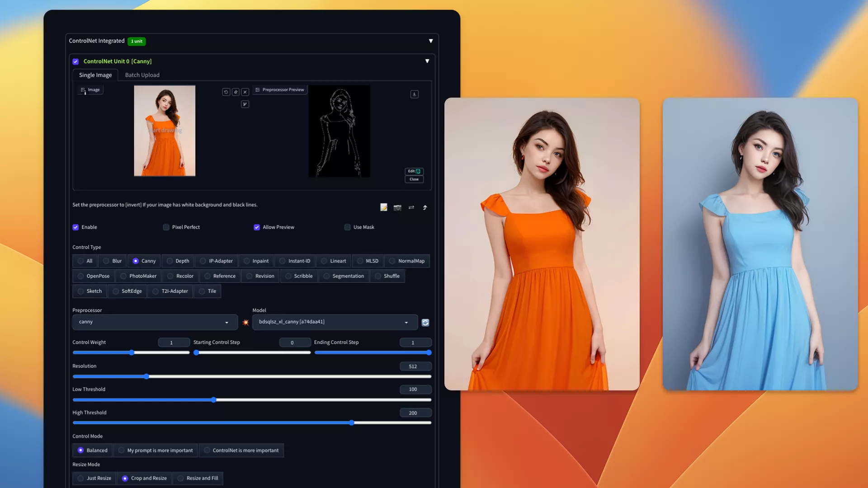Open the Model bdsqlsz_xl_canny dropdown
The width and height of the screenshot is (868, 488).
335,322
